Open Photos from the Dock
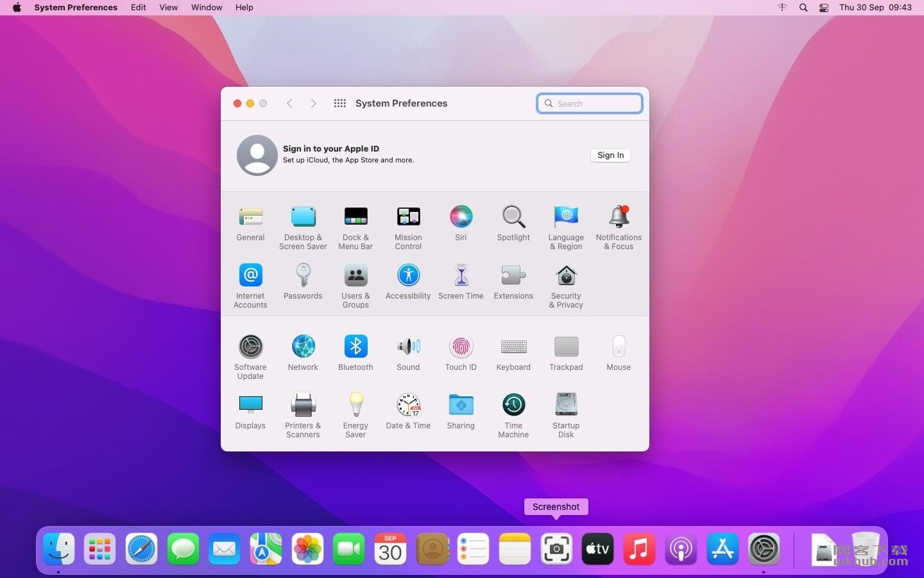This screenshot has height=578, width=924. (307, 549)
